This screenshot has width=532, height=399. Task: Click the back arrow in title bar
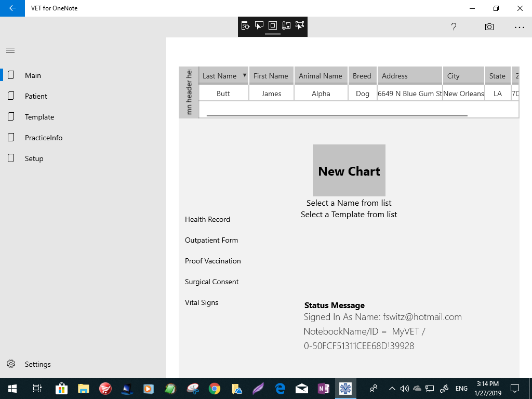(12, 8)
